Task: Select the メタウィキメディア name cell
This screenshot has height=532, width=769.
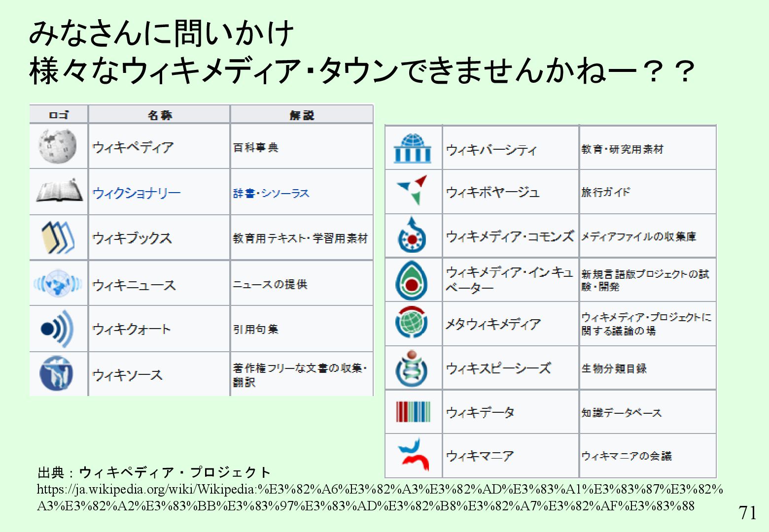Action: [x=511, y=324]
